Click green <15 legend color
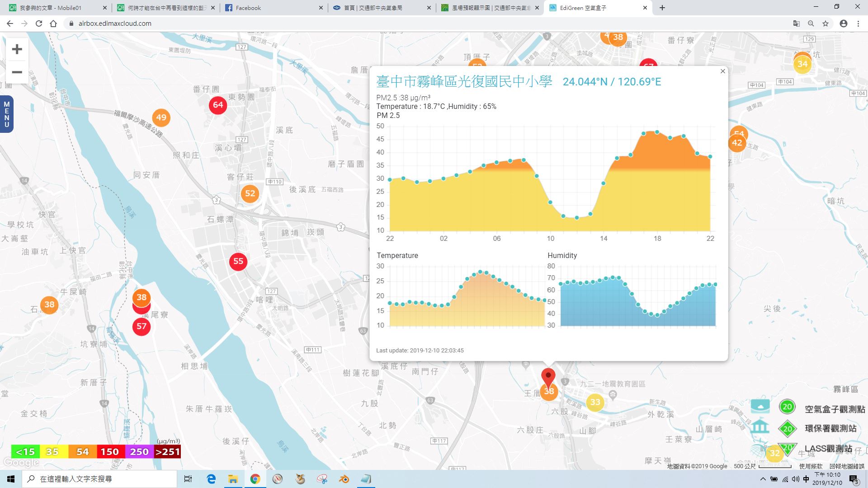The width and height of the screenshot is (868, 488). point(25,451)
